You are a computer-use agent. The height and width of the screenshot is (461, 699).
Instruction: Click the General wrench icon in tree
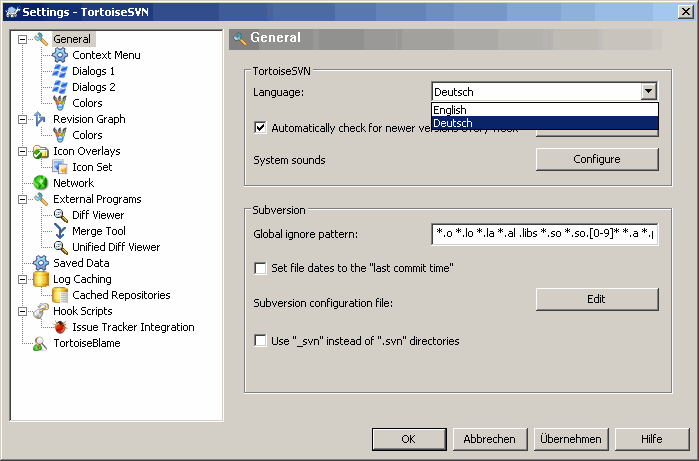tap(41, 39)
